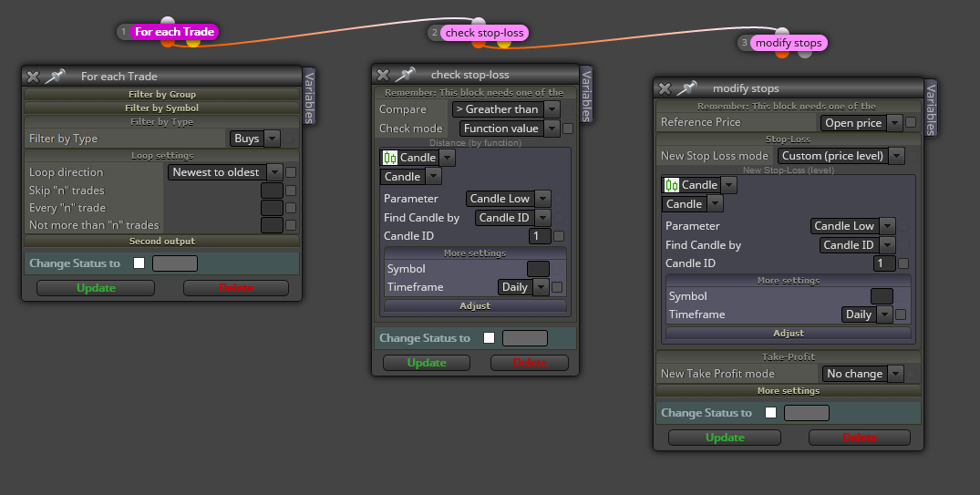Open Timeframe Daily dropdown in modify stops

tap(867, 315)
